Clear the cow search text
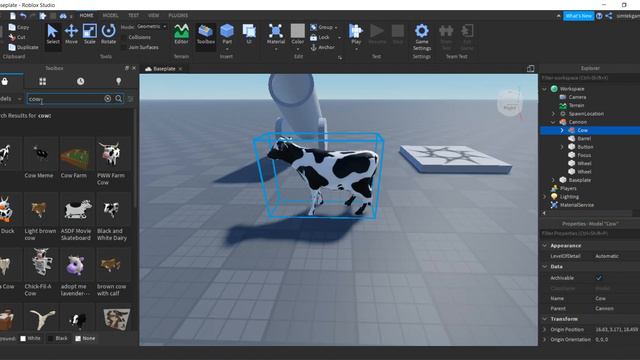Image resolution: width=640 pixels, height=360 pixels. 107,99
